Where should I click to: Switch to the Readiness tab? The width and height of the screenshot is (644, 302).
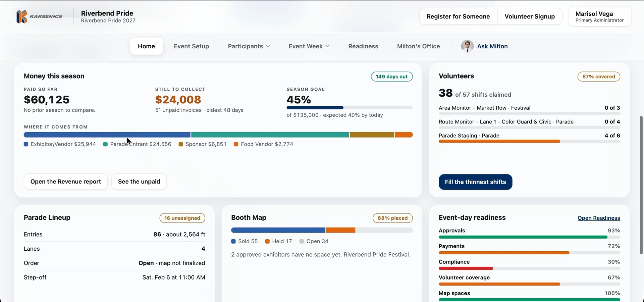point(363,46)
